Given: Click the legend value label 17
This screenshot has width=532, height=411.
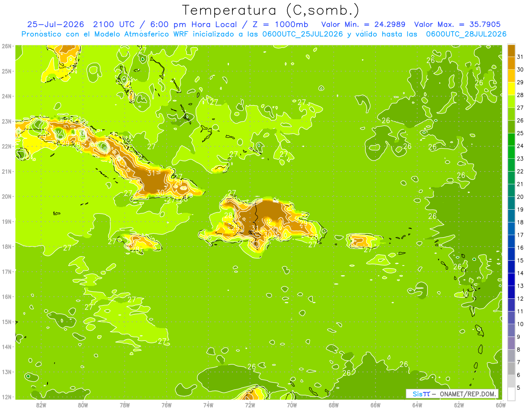Looking at the screenshot, I should (x=520, y=235).
